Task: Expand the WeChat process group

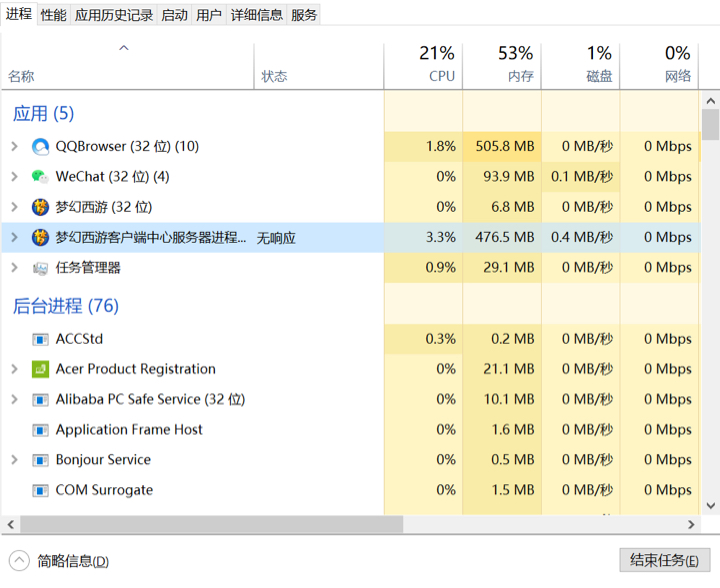Action: (15, 177)
